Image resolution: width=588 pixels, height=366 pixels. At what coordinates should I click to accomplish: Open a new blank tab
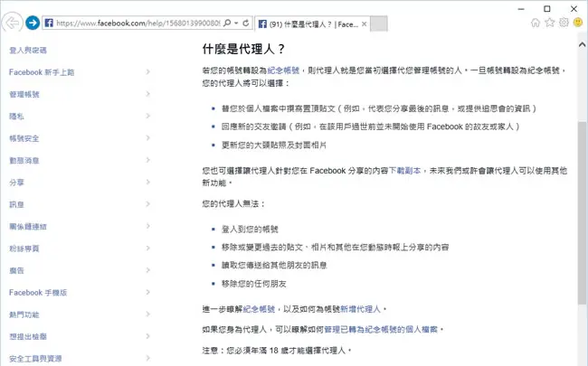[379, 23]
